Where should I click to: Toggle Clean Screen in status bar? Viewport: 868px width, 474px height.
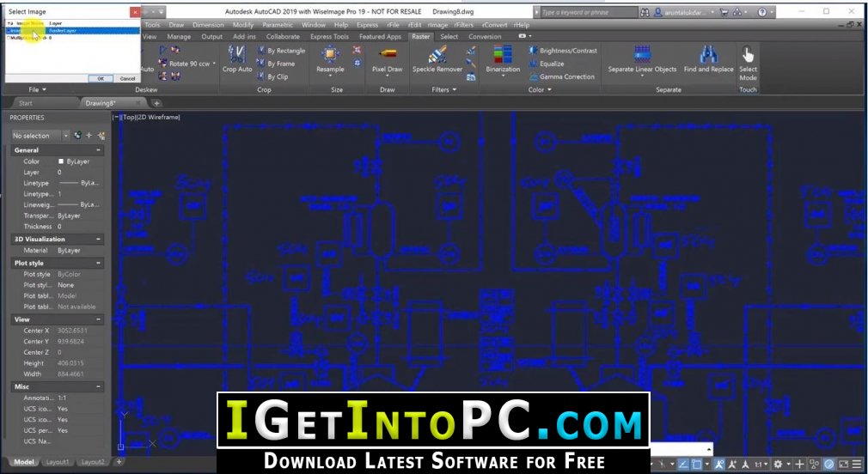coord(844,464)
